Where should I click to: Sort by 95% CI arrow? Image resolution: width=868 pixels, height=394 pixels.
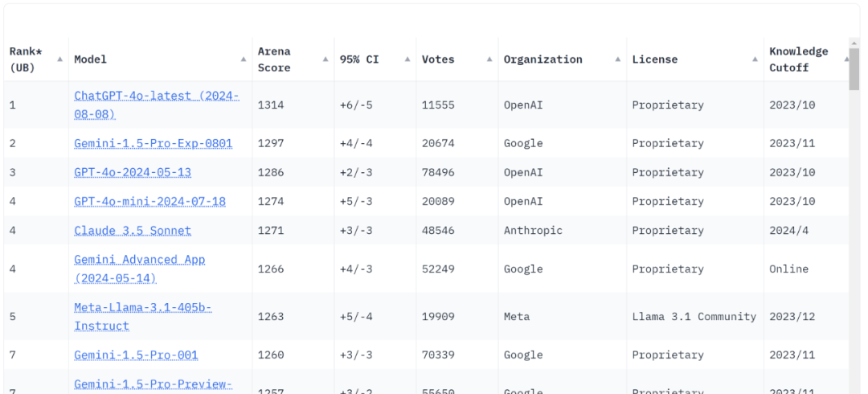(407, 60)
